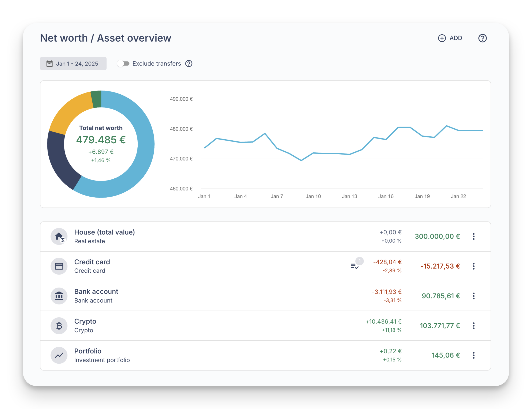Click the Credit card account icon
532x409 pixels.
coord(59,266)
